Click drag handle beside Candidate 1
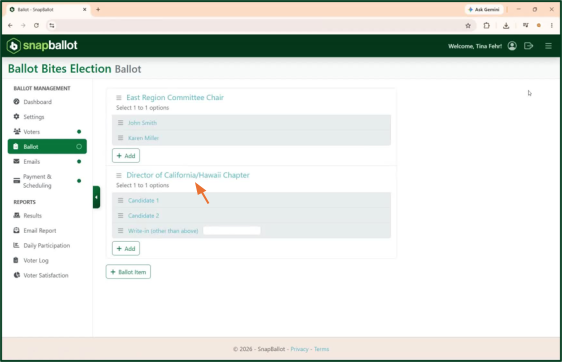 (120, 200)
